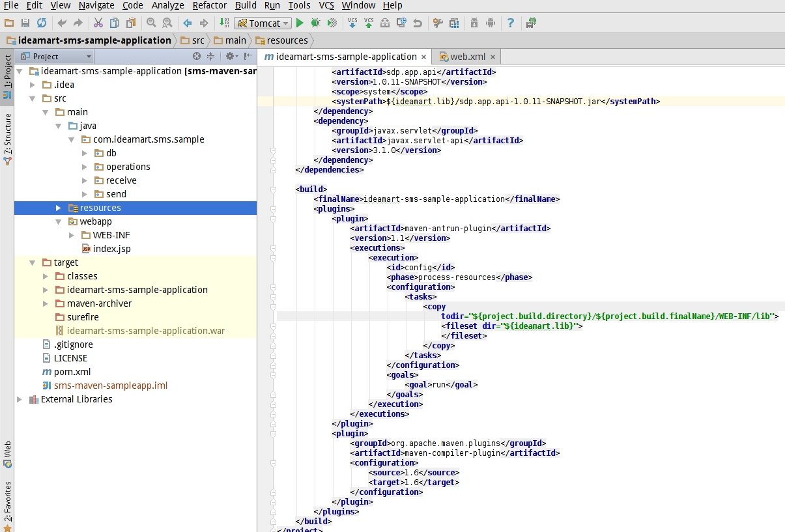
Task: Open IDE Settings via the wrench icon
Action: tap(437, 23)
